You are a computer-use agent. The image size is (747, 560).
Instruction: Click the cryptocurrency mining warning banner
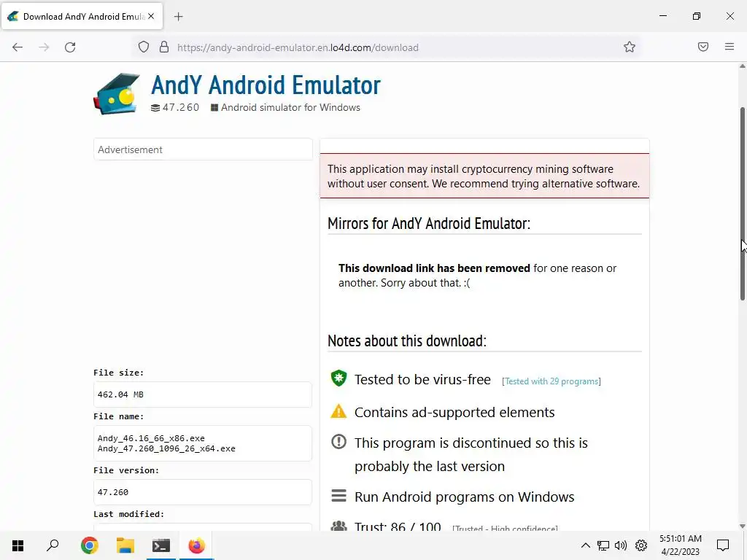(x=484, y=176)
